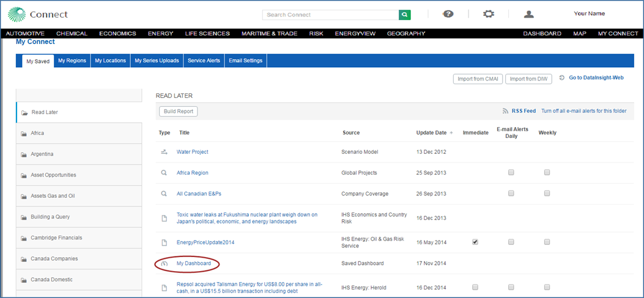Image resolution: width=644 pixels, height=298 pixels.
Task: Click the Build Report button
Action: coord(179,112)
